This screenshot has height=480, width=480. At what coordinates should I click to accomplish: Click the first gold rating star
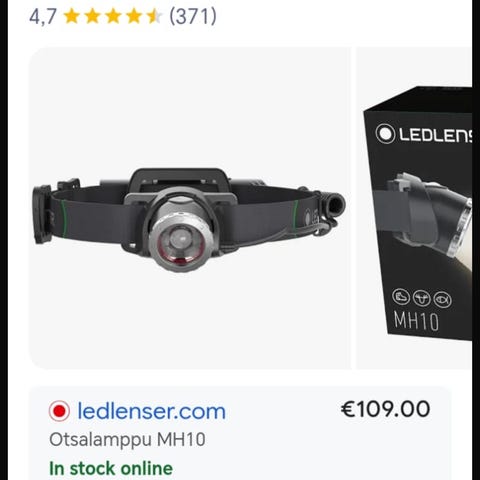coord(71,16)
